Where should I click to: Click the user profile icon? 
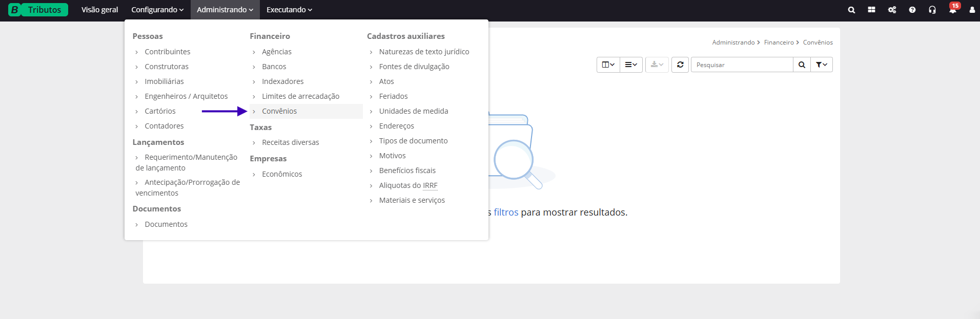click(972, 10)
